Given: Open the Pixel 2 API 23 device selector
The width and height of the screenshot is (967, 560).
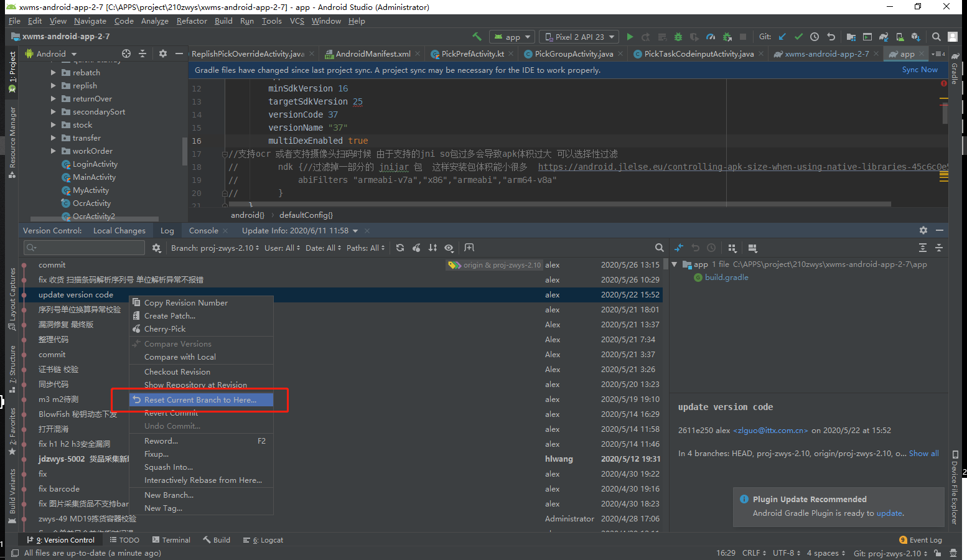Looking at the screenshot, I should (578, 36).
